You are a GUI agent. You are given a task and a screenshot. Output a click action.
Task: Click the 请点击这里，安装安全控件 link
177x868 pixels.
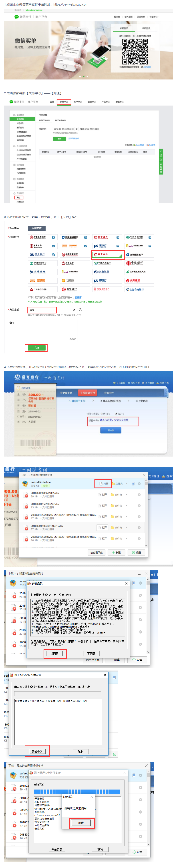pyautogui.click(x=114, y=420)
